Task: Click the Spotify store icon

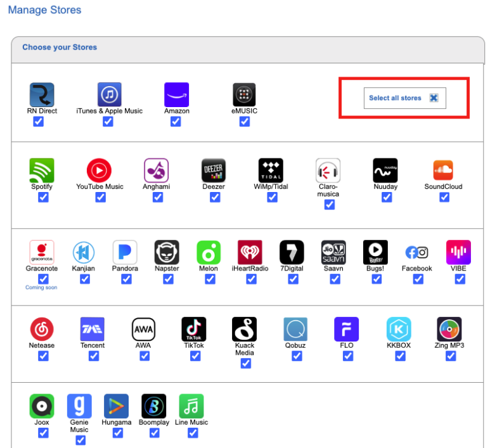Action: pyautogui.click(x=42, y=170)
